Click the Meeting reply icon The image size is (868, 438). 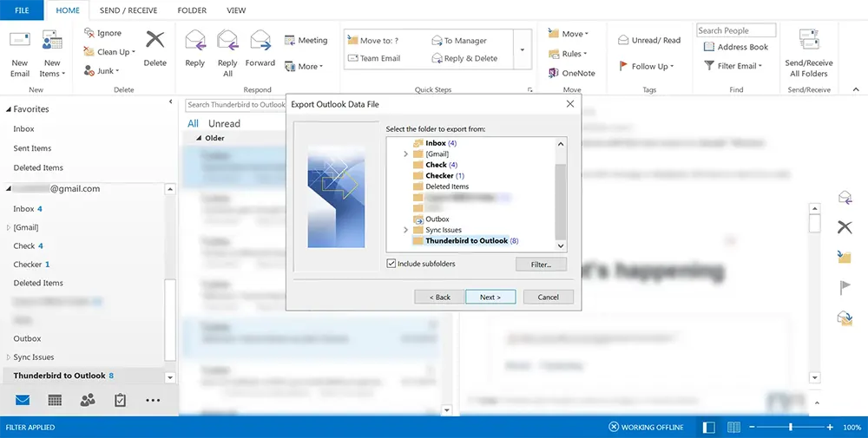point(290,41)
